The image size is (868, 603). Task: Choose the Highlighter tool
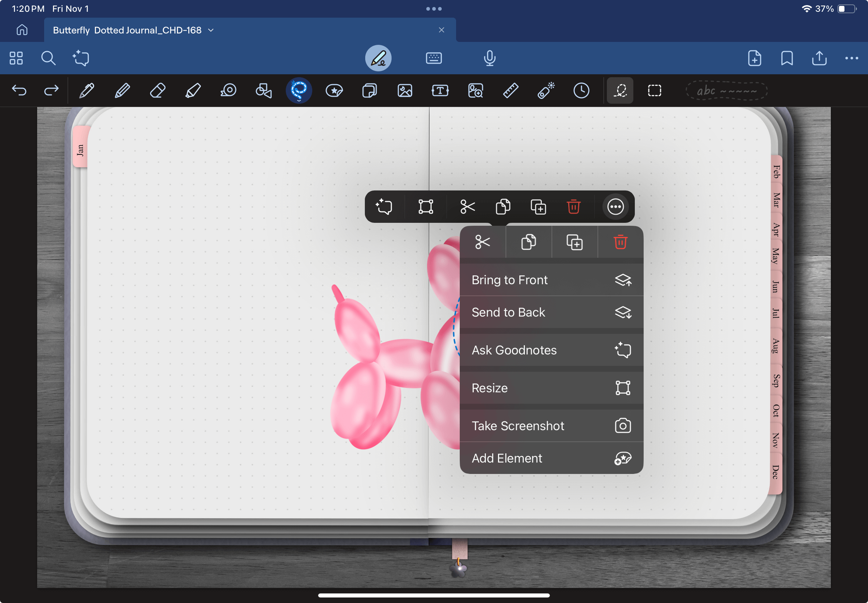193,90
